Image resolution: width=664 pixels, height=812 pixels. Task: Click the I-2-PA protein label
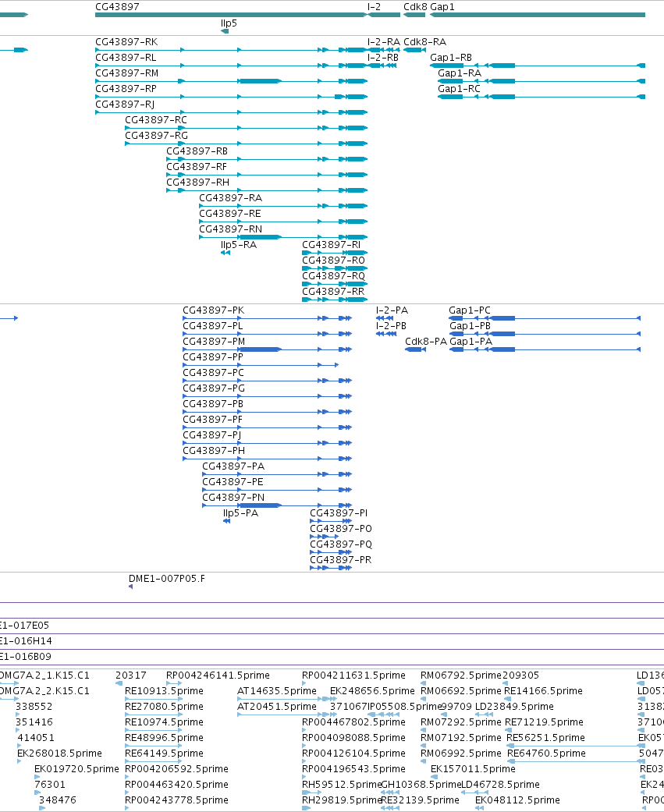[x=392, y=310]
